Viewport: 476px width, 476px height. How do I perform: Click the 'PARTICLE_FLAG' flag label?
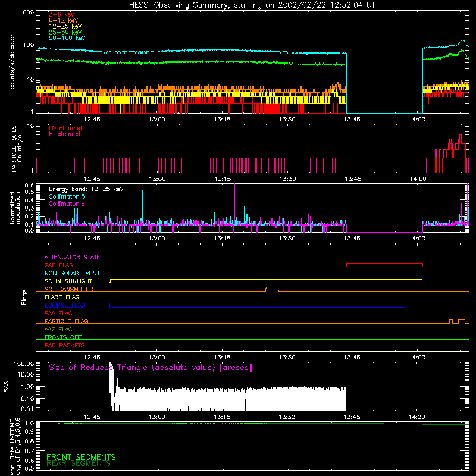coord(67,321)
